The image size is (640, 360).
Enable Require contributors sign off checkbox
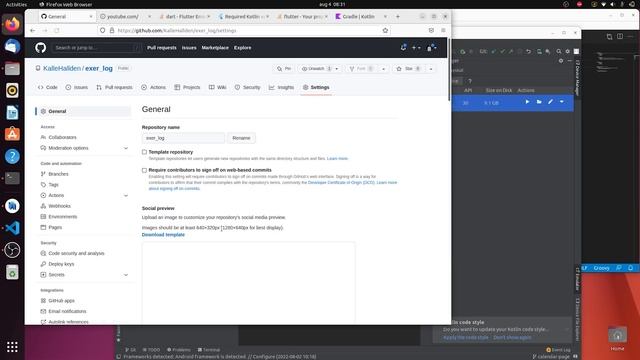point(144,170)
